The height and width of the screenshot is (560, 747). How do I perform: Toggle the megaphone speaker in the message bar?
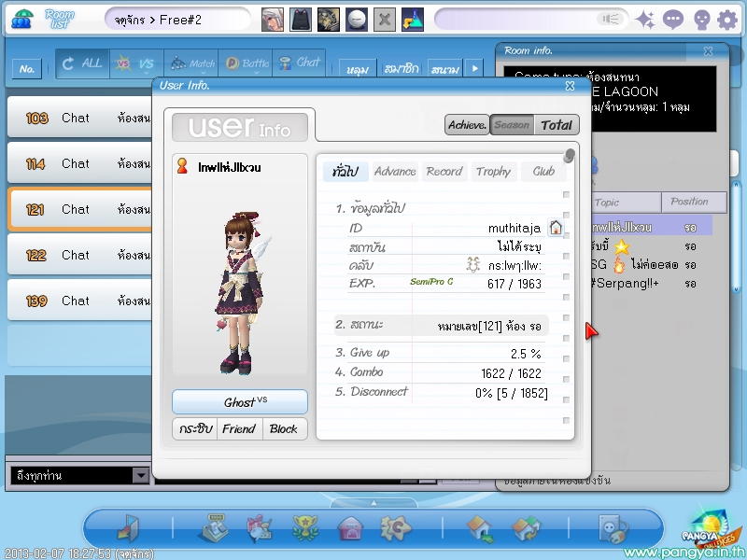[611, 19]
